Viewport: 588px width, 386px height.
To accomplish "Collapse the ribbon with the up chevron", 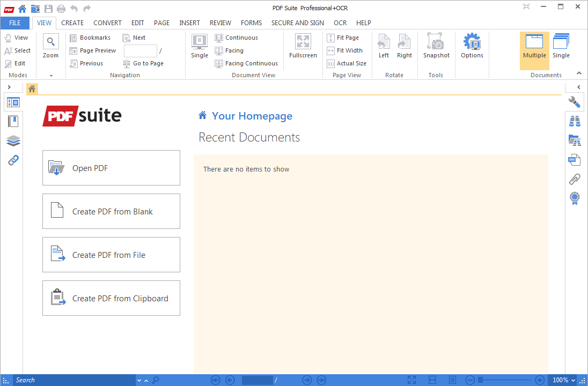I will click(x=579, y=73).
